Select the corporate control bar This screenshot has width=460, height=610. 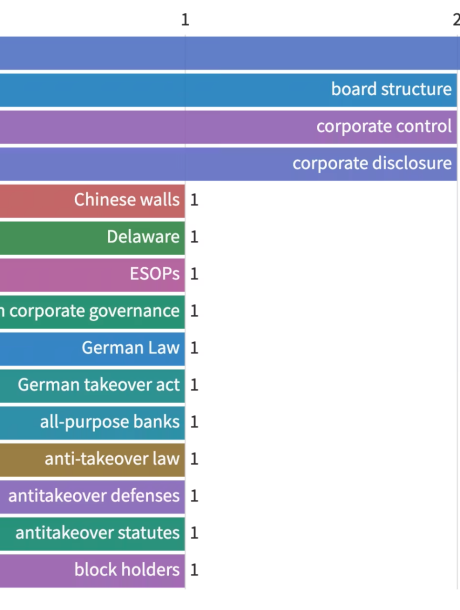click(x=228, y=127)
